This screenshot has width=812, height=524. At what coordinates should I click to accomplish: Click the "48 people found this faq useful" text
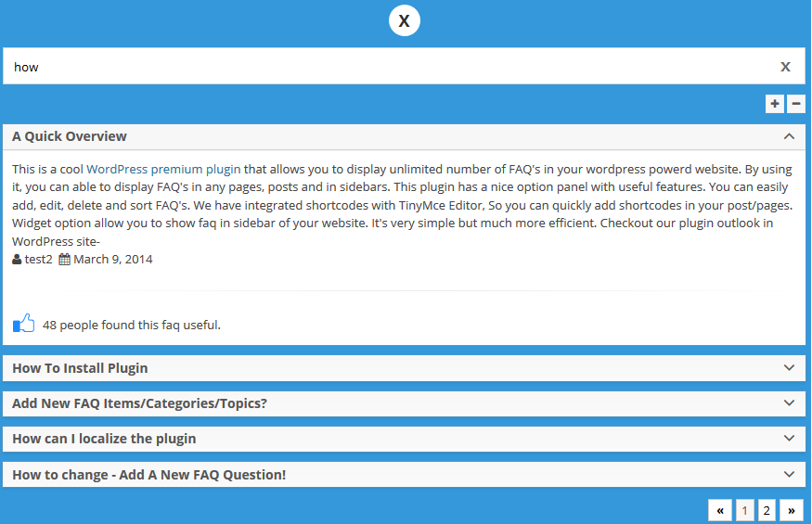(x=131, y=326)
